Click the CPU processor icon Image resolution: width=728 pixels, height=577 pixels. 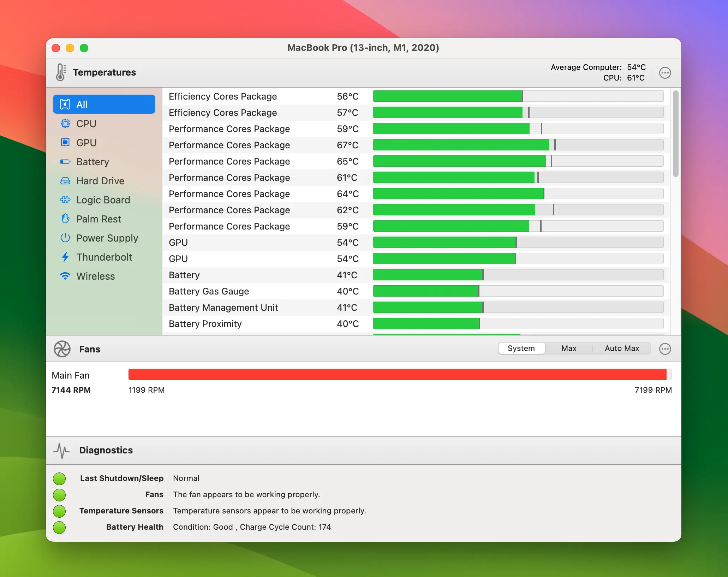65,124
